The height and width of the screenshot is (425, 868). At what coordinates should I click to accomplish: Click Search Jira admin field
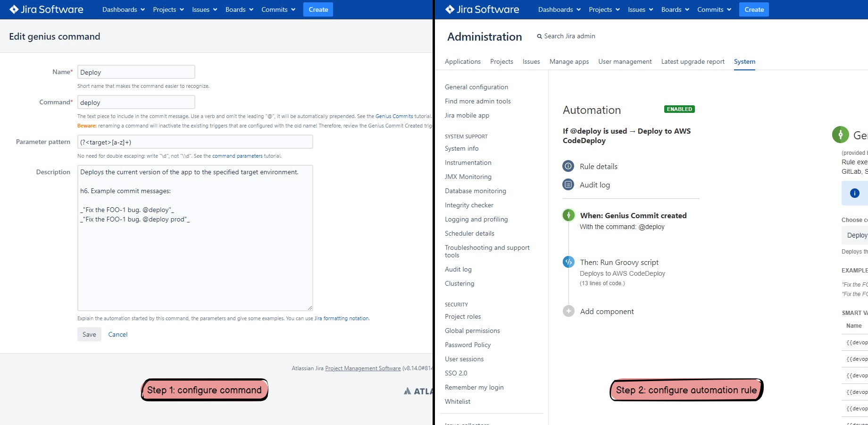(569, 36)
